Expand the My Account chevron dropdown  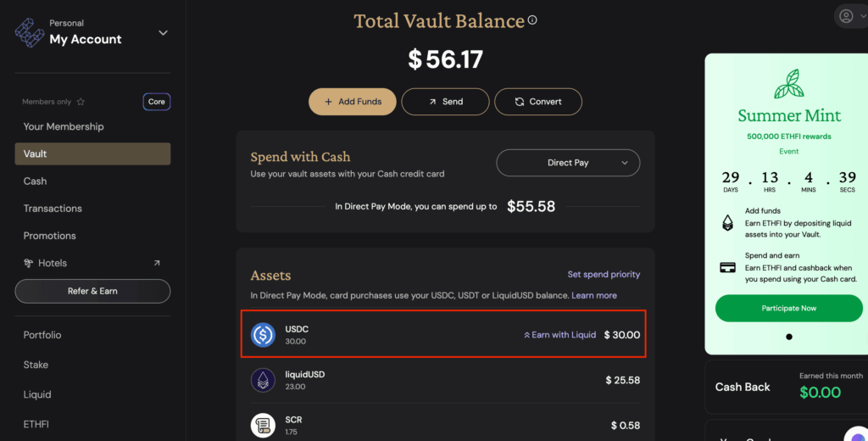tap(163, 33)
